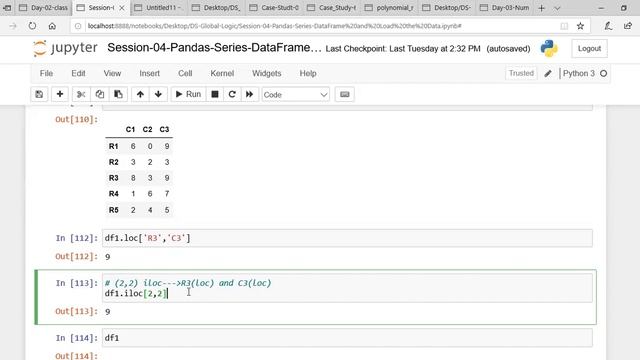This screenshot has width=640, height=360.
Task: Go to browser home page
Action: pos(52,26)
